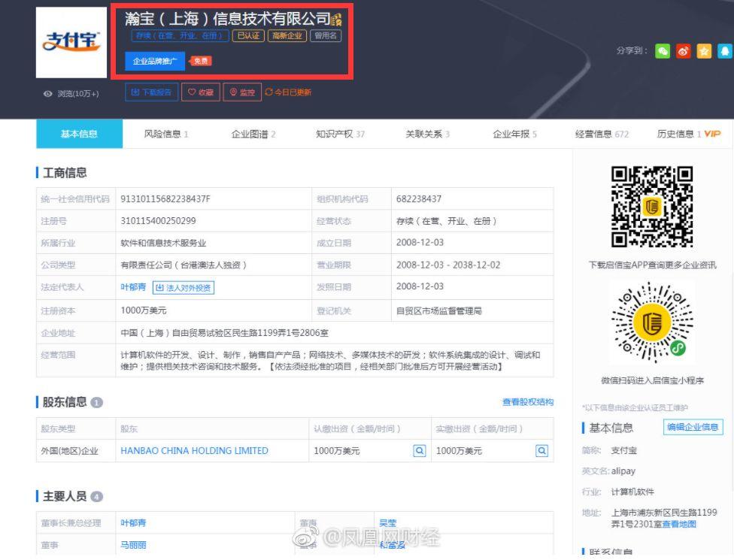Open the 关联关系 tab
The width and height of the screenshot is (734, 560).
pos(427,135)
